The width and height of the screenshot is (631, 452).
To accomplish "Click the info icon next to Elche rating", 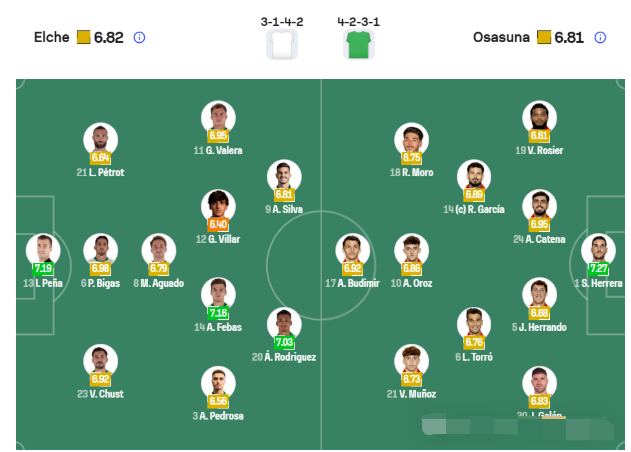I will 139,38.
